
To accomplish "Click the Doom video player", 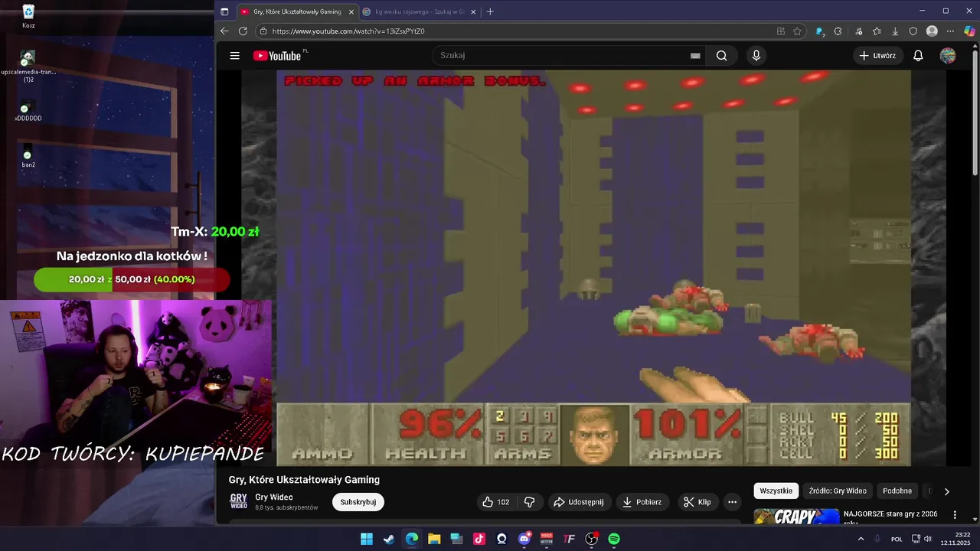I will 593,268.
